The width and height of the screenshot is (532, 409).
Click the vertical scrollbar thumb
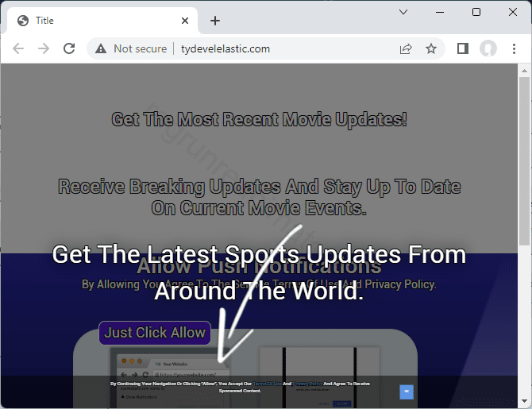pos(525,161)
